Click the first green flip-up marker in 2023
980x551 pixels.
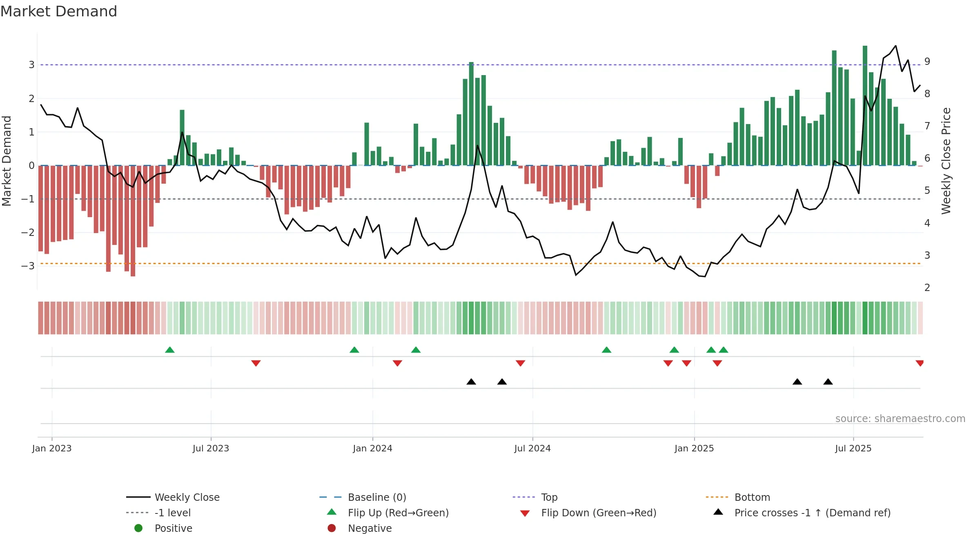(x=170, y=350)
